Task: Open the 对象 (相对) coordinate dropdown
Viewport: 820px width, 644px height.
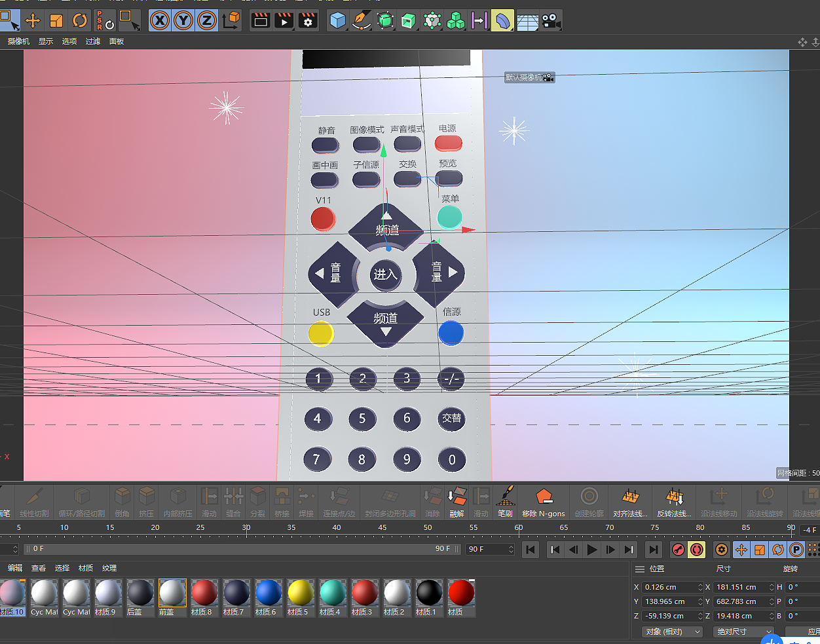Action: (671, 631)
